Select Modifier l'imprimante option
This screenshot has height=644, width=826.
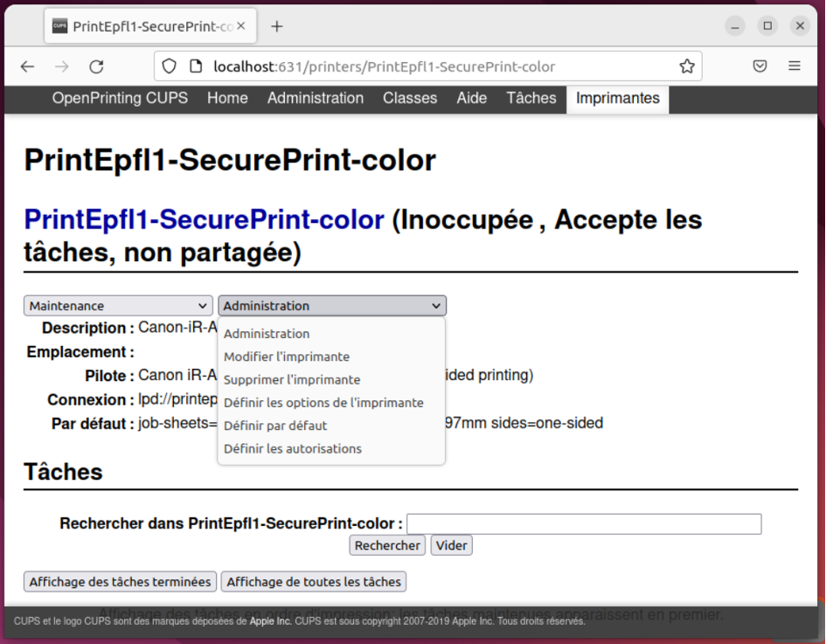point(287,357)
